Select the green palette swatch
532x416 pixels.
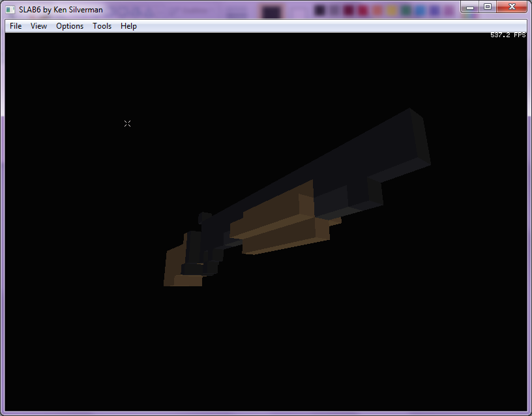(x=407, y=10)
